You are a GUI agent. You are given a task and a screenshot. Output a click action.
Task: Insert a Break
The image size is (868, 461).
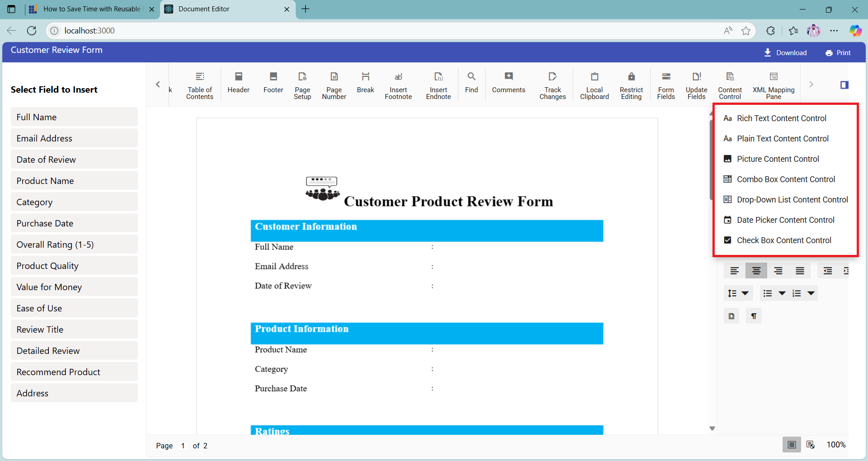pyautogui.click(x=365, y=84)
